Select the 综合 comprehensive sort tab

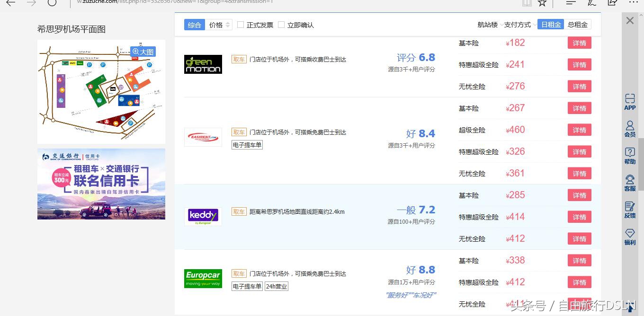(x=194, y=25)
